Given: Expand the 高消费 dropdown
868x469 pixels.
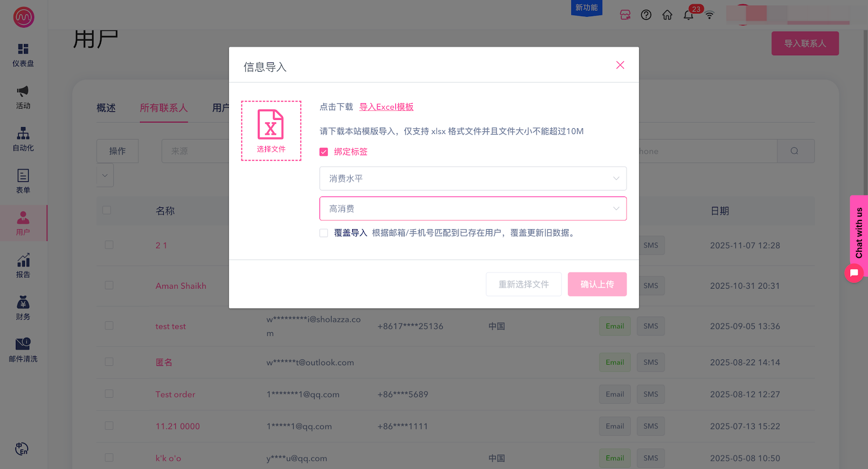Looking at the screenshot, I should (x=473, y=209).
